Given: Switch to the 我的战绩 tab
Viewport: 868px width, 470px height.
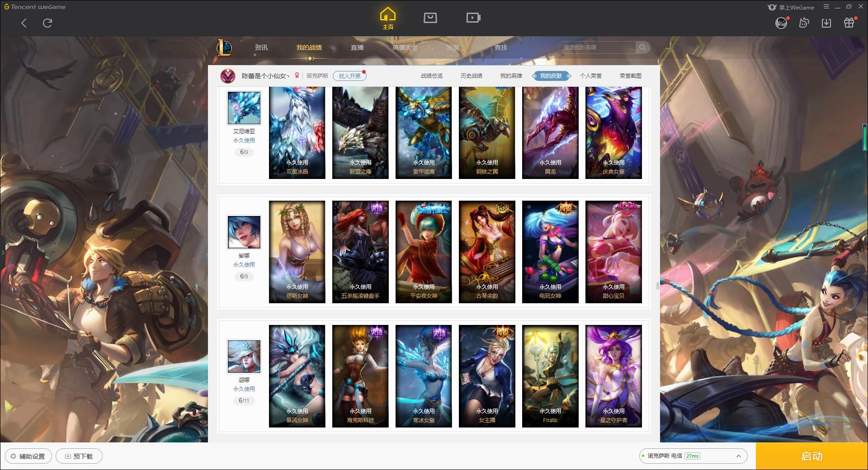Looking at the screenshot, I should click(309, 47).
